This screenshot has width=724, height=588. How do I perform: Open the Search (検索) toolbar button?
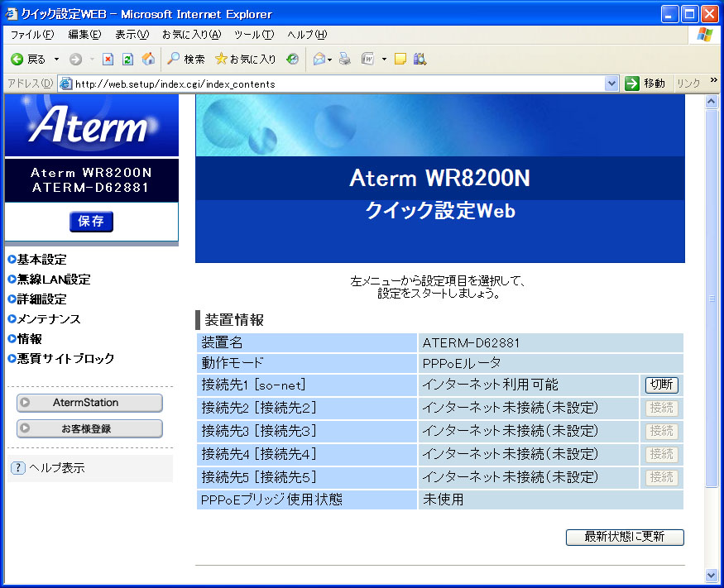click(186, 59)
